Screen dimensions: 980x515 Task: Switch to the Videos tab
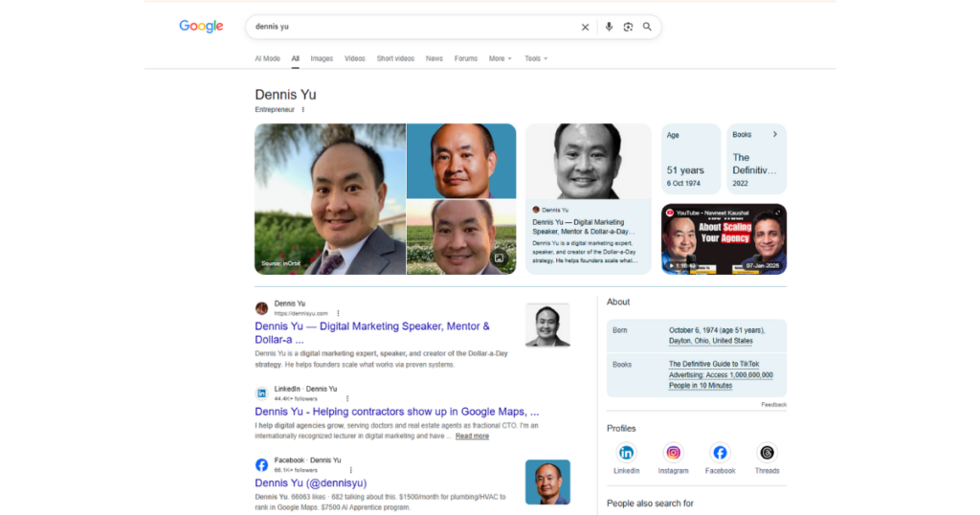355,58
